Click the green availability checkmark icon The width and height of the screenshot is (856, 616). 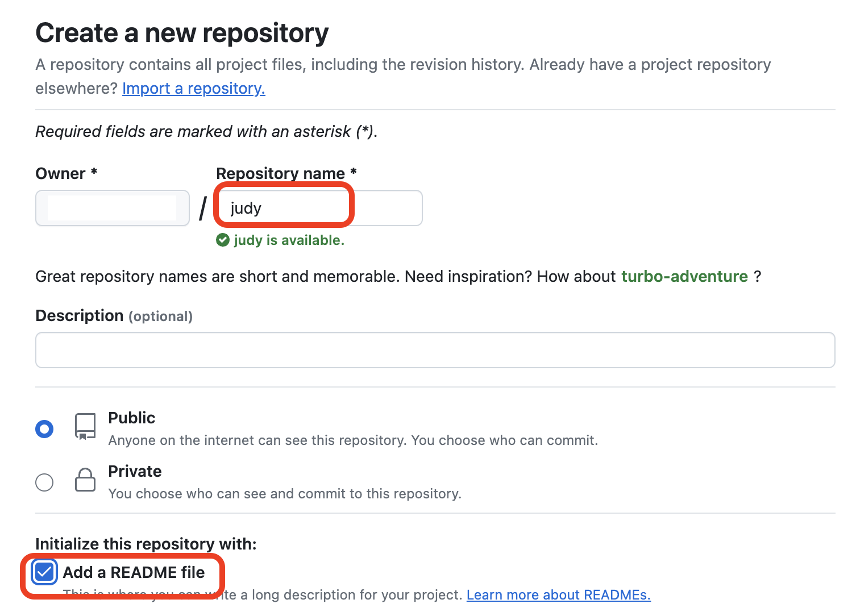(223, 240)
